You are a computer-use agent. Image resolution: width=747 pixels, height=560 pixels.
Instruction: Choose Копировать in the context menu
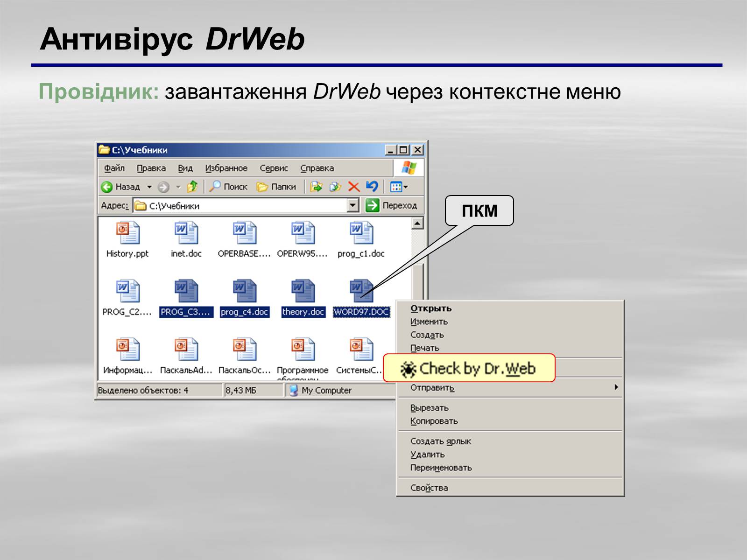click(510, 421)
